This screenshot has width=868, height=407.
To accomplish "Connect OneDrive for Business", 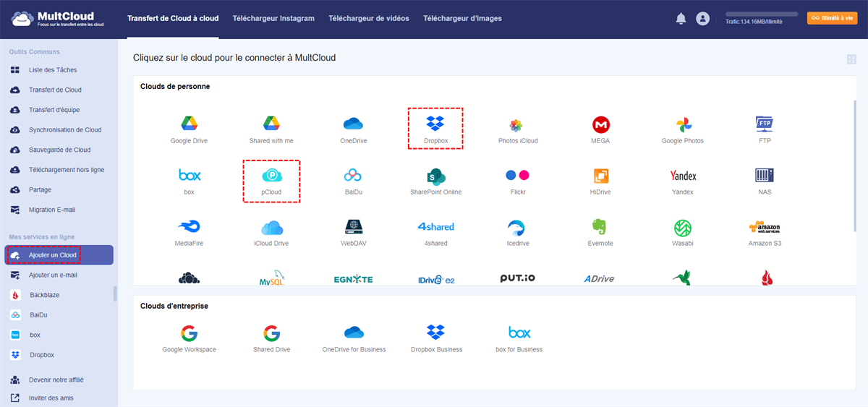I will [354, 338].
